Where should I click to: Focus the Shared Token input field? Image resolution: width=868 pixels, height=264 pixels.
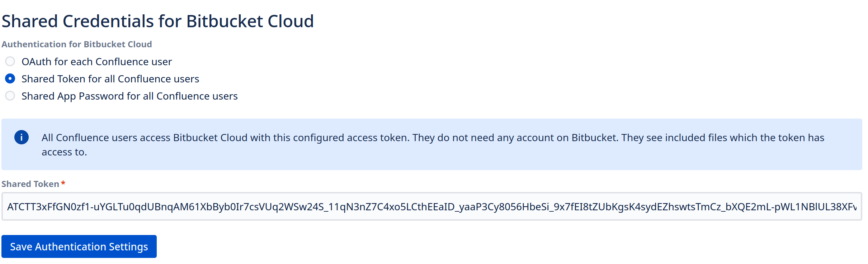pos(431,206)
